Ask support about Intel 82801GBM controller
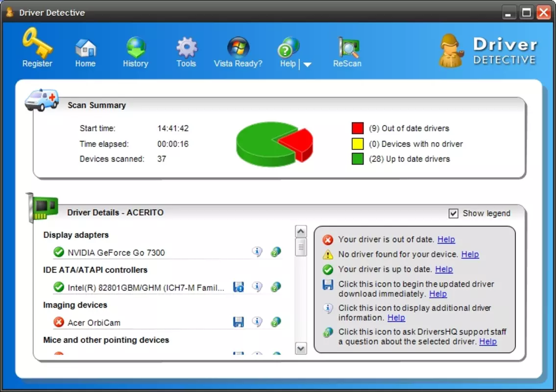The width and height of the screenshot is (556, 392). [x=276, y=286]
